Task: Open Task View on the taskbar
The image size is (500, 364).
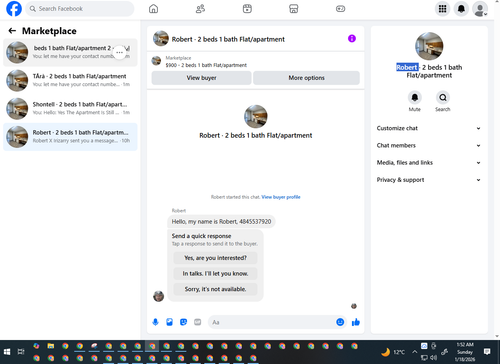Action: point(21,352)
